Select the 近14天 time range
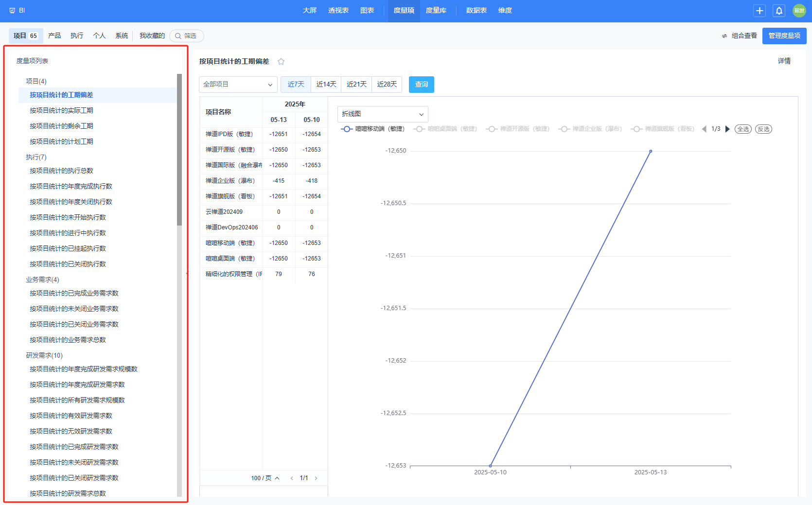Viewport: 812px width, 505px height. (326, 85)
